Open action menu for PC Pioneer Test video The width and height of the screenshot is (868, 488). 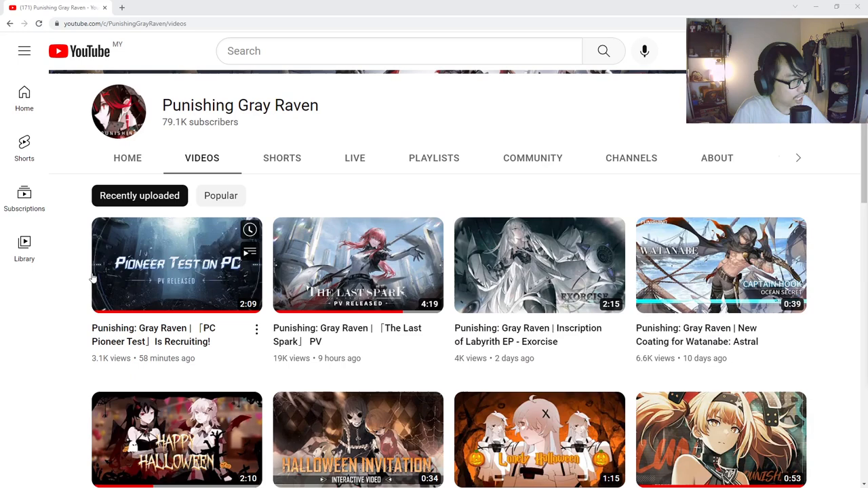point(256,329)
